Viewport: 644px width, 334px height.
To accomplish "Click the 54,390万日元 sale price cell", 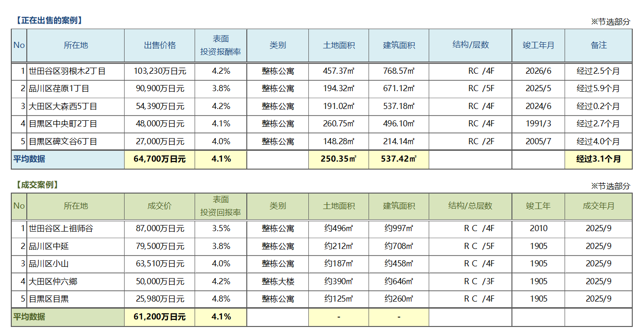I will coord(160,106).
